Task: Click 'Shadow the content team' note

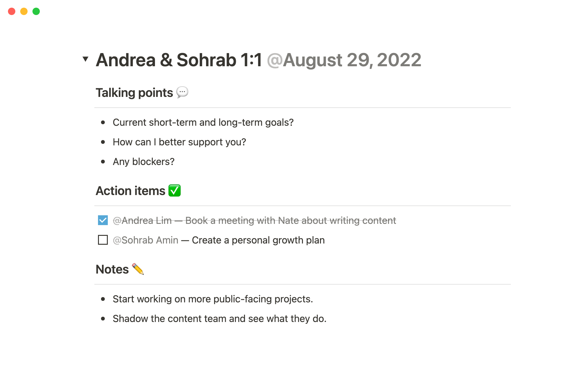Action: [x=219, y=319]
